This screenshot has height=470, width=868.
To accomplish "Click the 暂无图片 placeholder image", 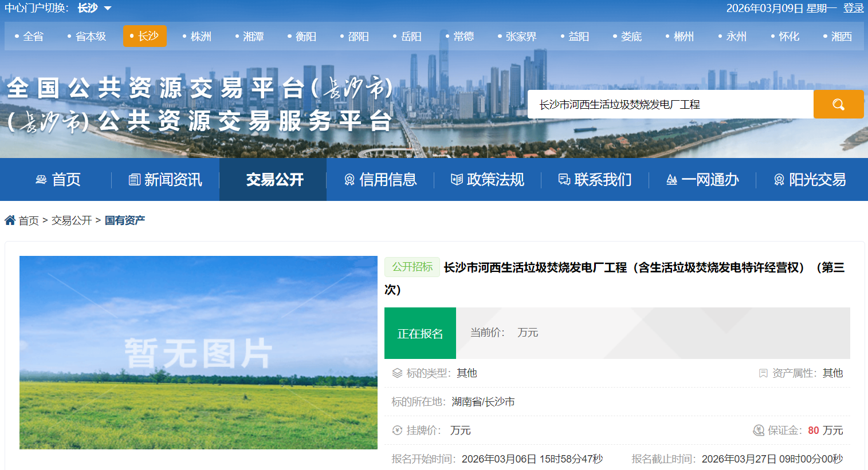I will [198, 352].
